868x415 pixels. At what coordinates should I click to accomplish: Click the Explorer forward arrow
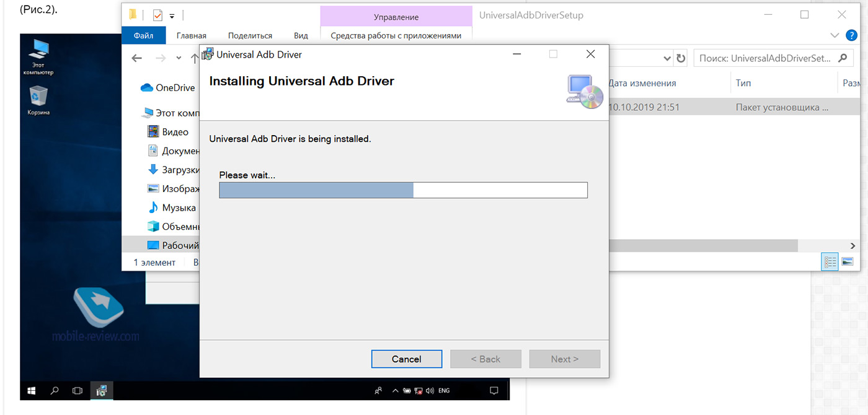(160, 58)
